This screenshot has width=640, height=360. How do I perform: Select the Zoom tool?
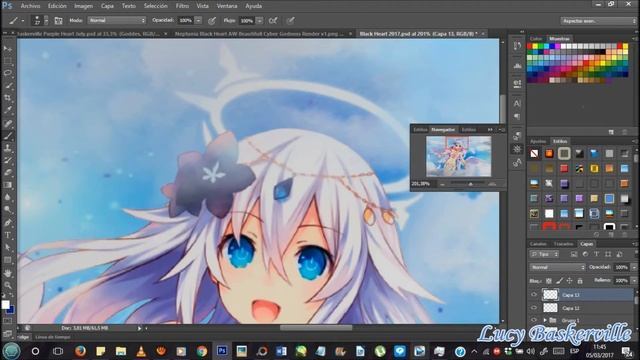pyautogui.click(x=7, y=285)
